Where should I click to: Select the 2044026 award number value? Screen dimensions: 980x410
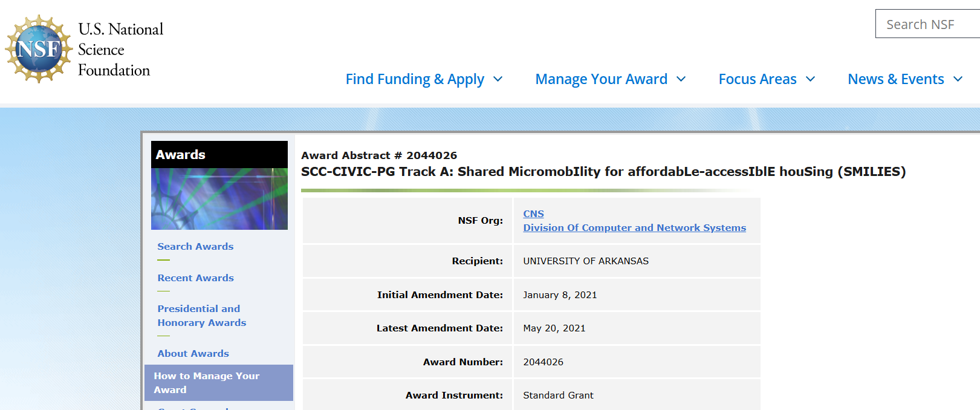coord(543,362)
